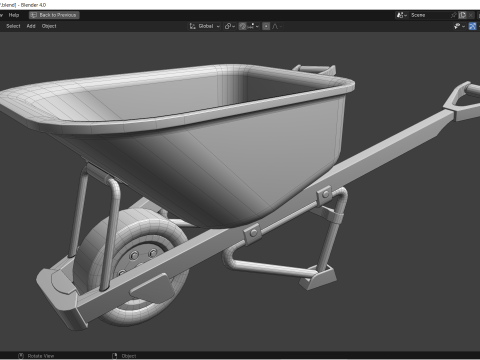Toggle the viewport overlay icon
480x360 pixels.
[472, 26]
